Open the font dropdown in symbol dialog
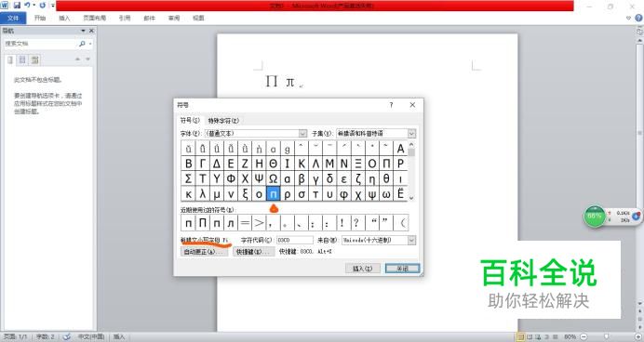 302,133
